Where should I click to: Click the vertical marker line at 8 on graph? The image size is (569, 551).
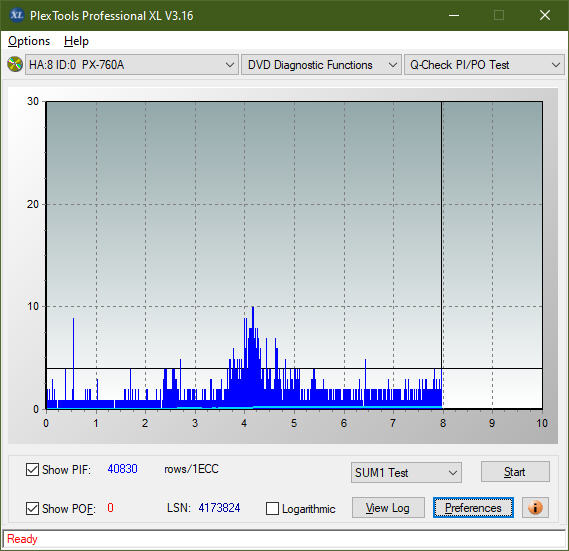pyautogui.click(x=442, y=255)
